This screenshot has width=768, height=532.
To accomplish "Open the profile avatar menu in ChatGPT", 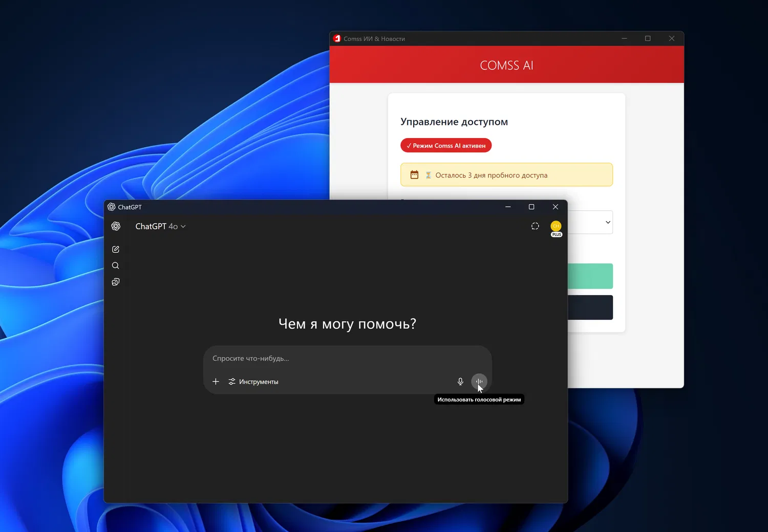I will point(556,226).
